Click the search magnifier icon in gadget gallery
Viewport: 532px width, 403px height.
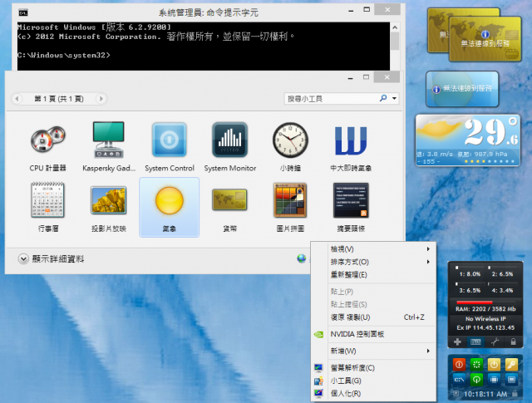[383, 98]
